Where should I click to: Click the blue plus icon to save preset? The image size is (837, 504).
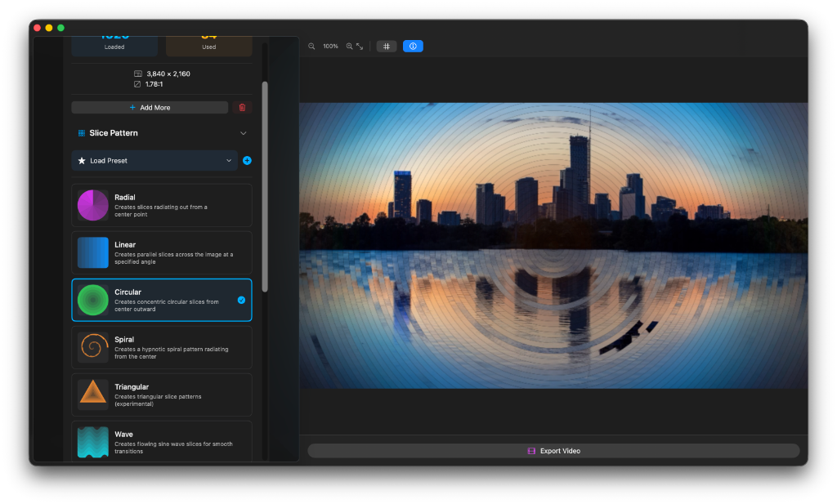[x=247, y=161]
